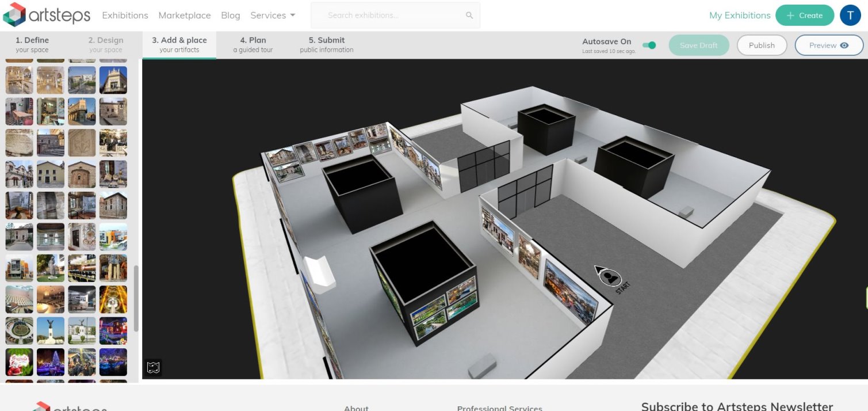Click the eye icon in Preview button

tap(844, 45)
